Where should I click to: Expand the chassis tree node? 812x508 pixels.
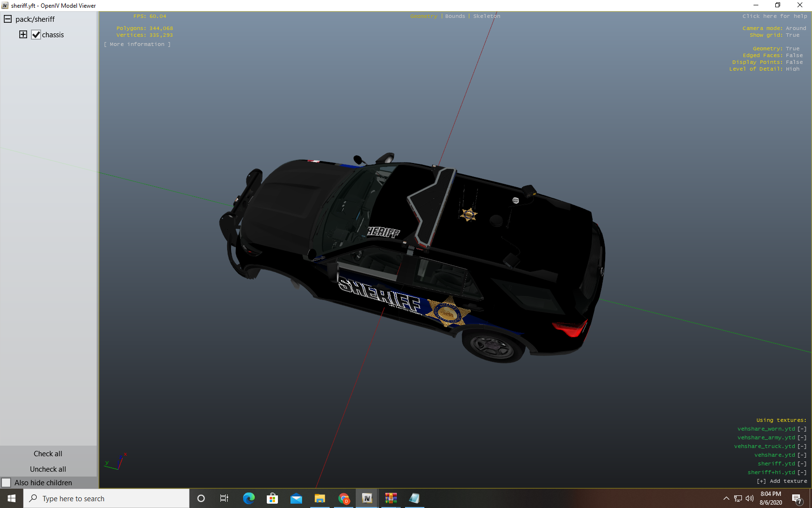[x=23, y=34]
